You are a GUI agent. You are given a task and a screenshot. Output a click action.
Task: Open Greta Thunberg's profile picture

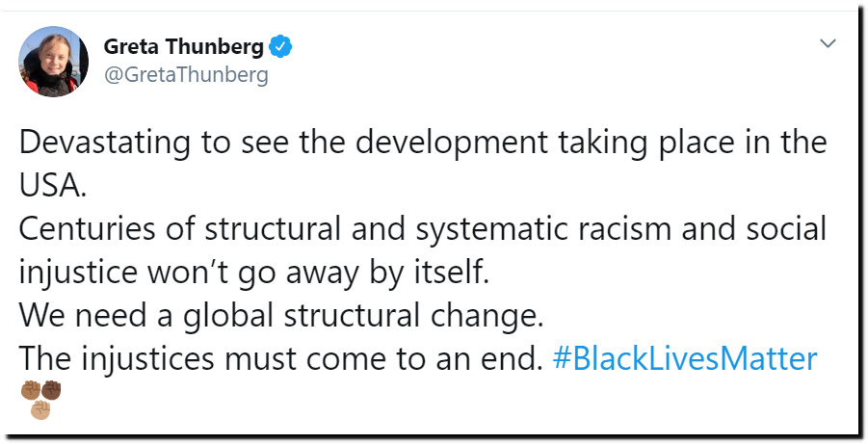[x=54, y=62]
